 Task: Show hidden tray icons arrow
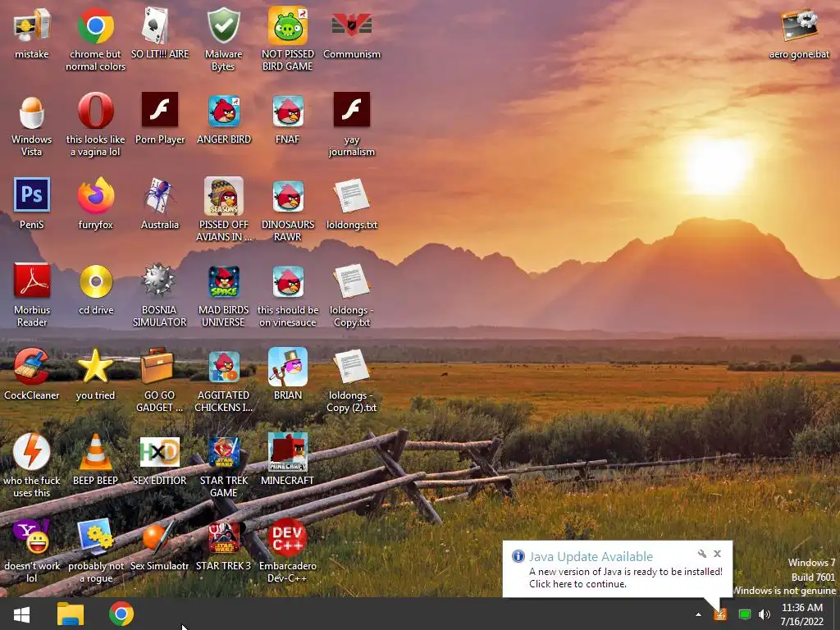click(698, 614)
